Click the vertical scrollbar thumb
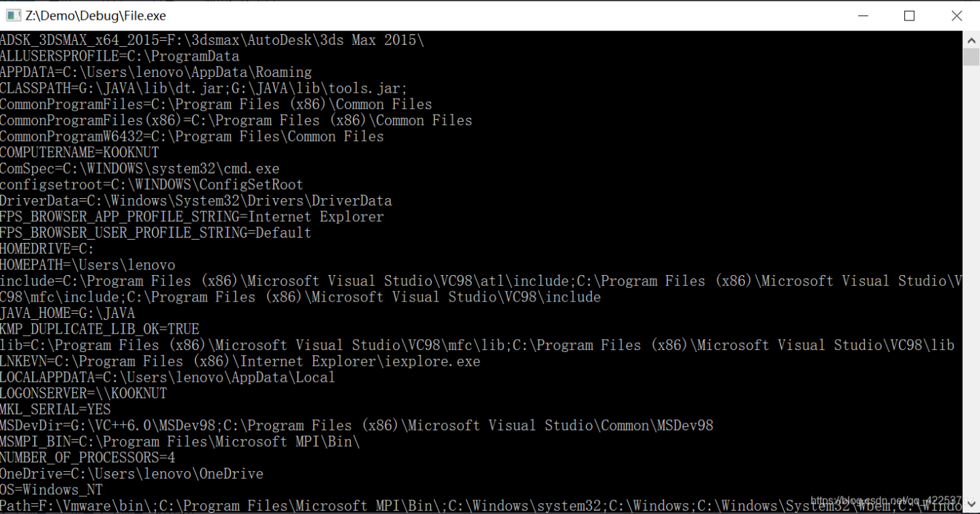The width and height of the screenshot is (980, 514). [x=971, y=57]
